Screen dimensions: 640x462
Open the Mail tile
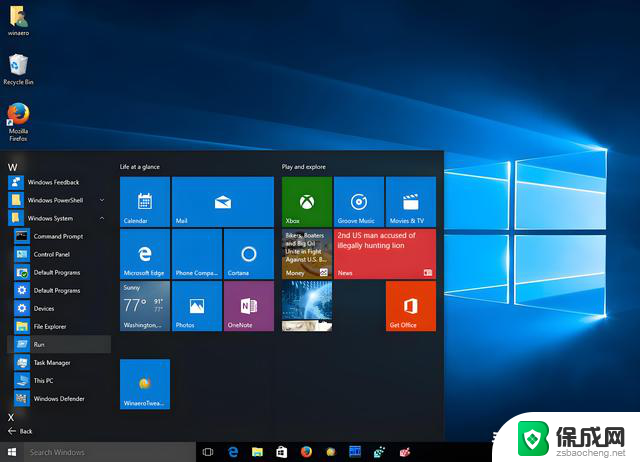pyautogui.click(x=223, y=202)
